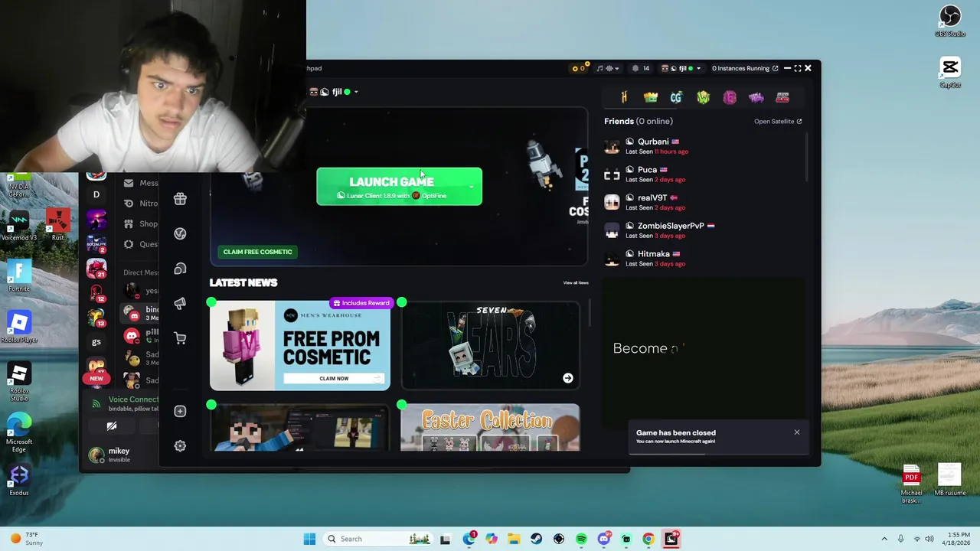Open Spotify from taskbar
Viewport: 980px width, 551px height.
581,539
